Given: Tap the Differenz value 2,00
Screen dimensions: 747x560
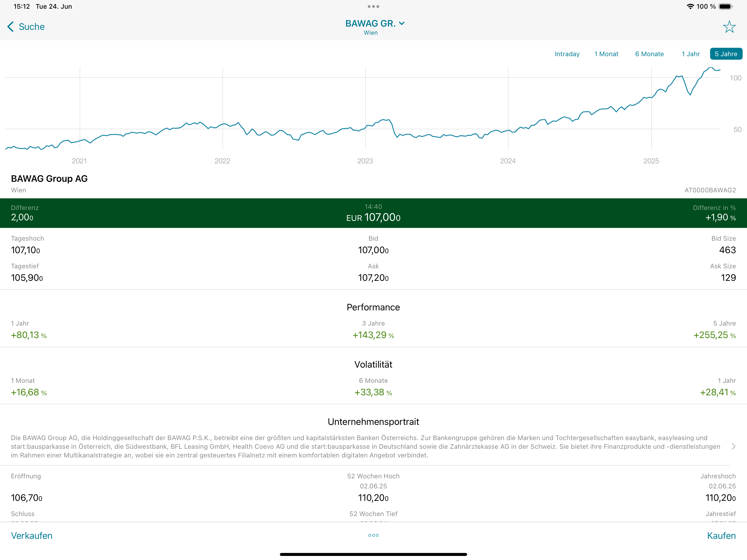Looking at the screenshot, I should [22, 217].
